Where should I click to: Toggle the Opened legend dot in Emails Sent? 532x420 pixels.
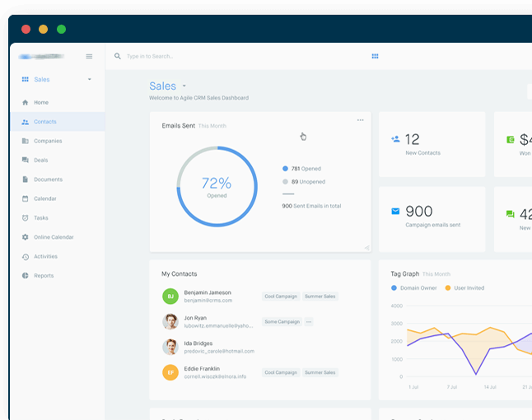tap(286, 169)
